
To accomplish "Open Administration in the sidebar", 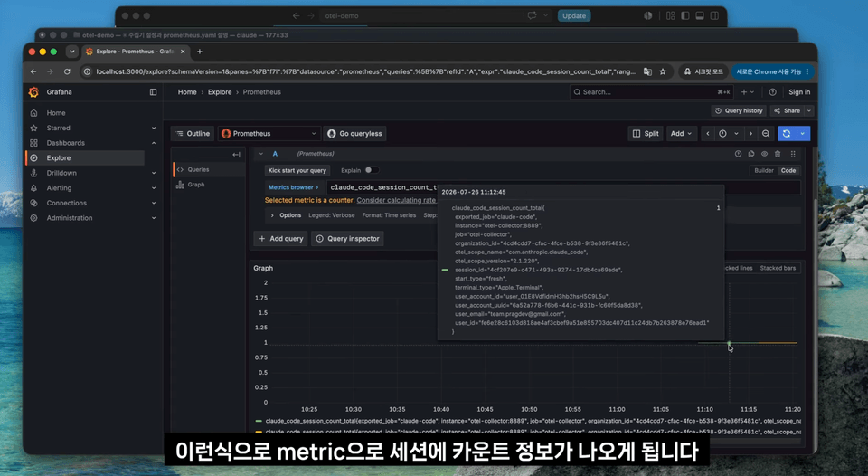I will [70, 218].
